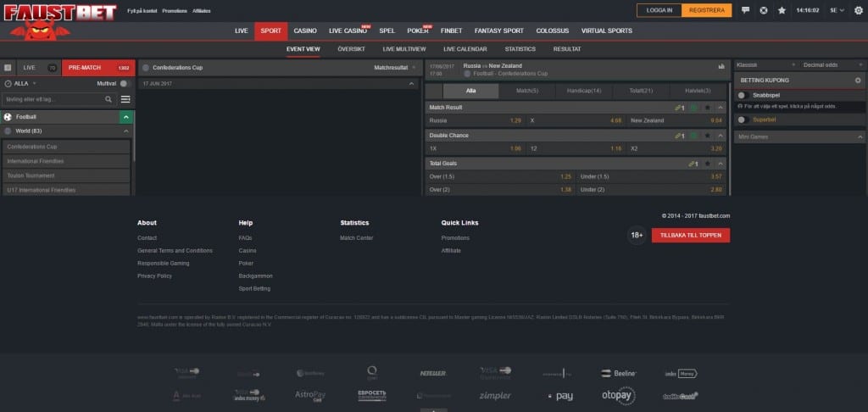The image size is (868, 412).
Task: Click the otopay payment logo
Action: click(618, 396)
